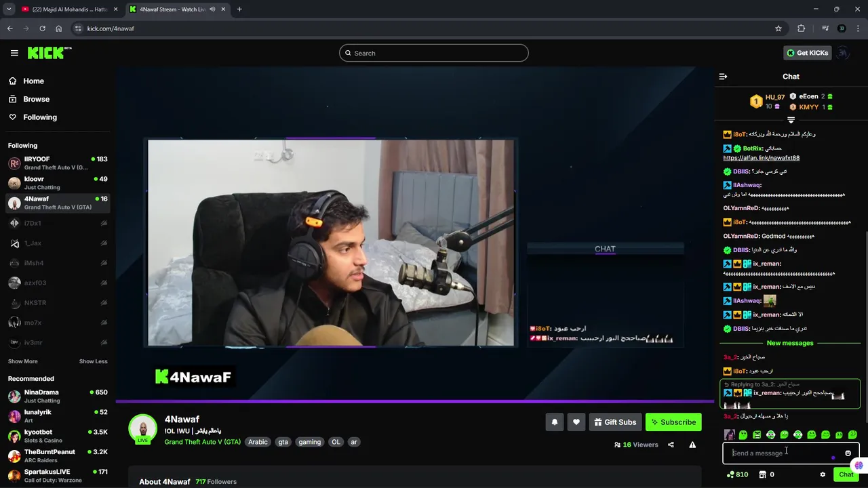The width and height of the screenshot is (868, 488).
Task: View the 16 Viewers list
Action: tap(635, 445)
